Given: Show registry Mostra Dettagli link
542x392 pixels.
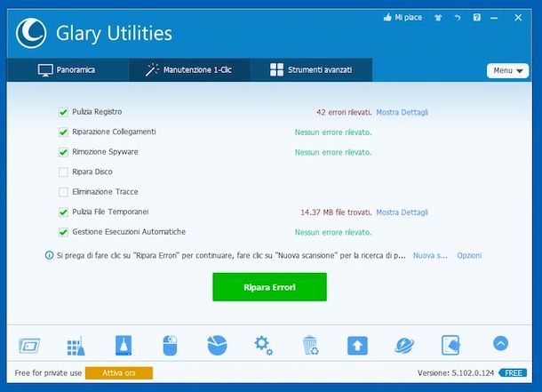Looking at the screenshot, I should (402, 112).
